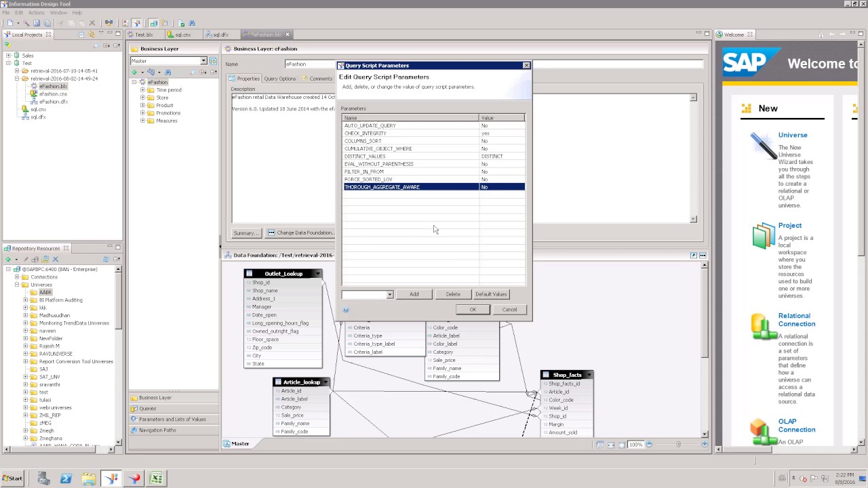Viewport: 868px width, 488px height.
Task: Open the Outlet_Lookup table dropdown arrow
Action: click(x=317, y=274)
